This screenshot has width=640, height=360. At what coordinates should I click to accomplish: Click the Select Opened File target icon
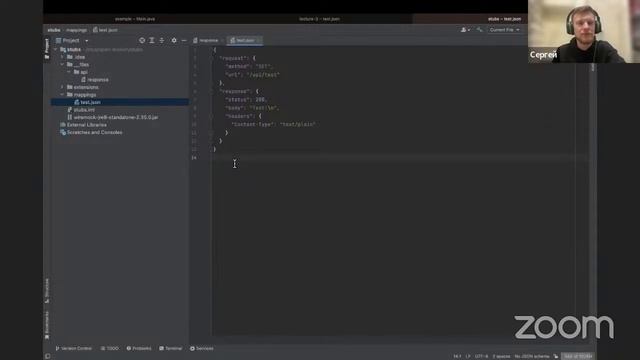coord(142,40)
